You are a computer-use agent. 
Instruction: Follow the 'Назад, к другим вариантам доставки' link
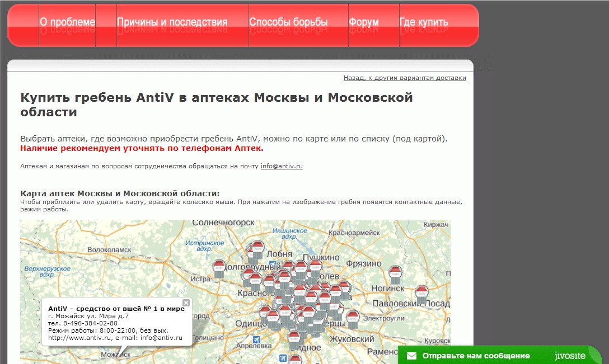(405, 78)
